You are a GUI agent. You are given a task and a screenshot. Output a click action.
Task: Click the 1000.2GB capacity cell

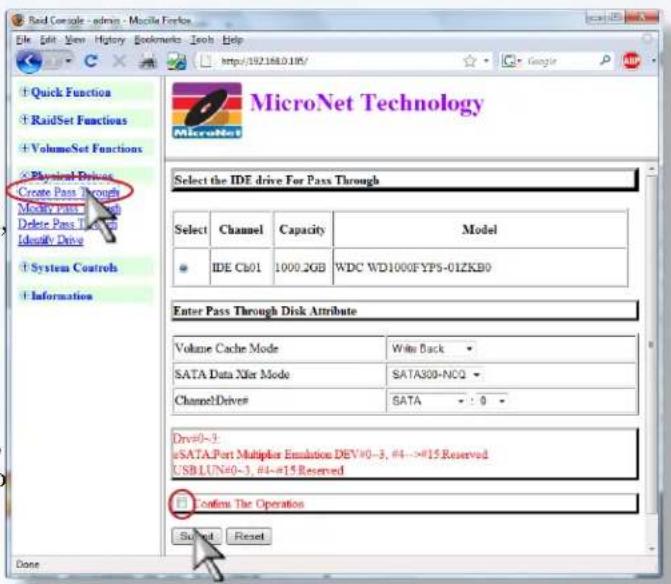tap(302, 268)
